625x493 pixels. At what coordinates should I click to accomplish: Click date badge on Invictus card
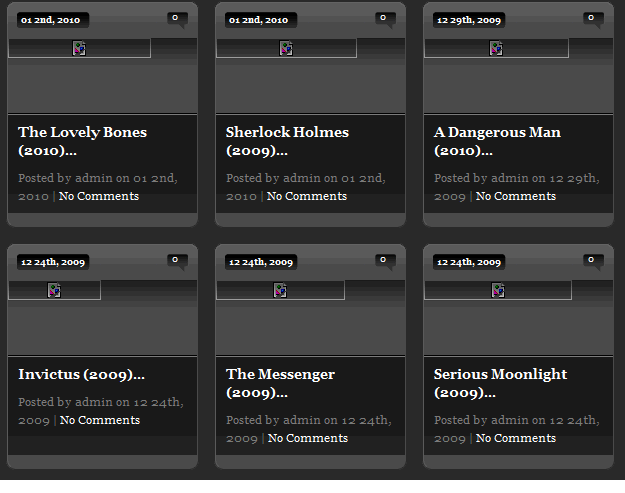pyautogui.click(x=53, y=262)
